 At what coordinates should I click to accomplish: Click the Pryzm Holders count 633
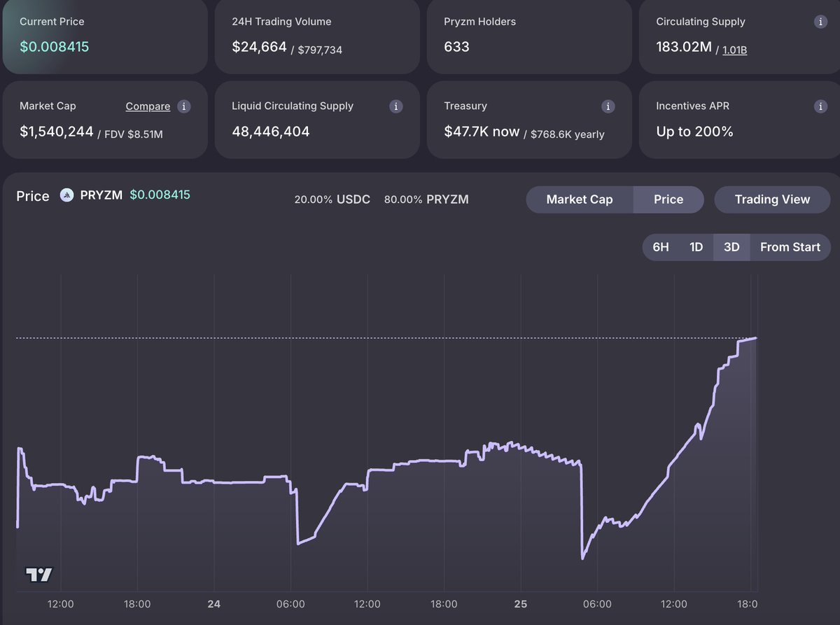[456, 47]
